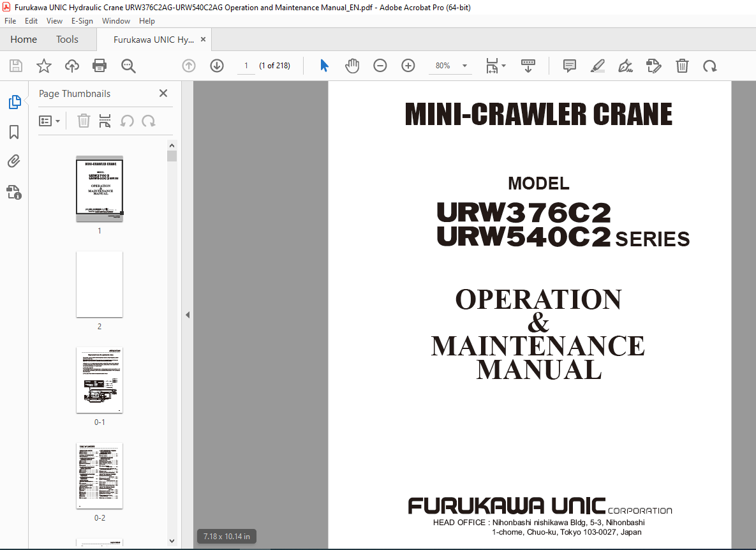The height and width of the screenshot is (550, 756).
Task: Open the Fill and Sign tool
Action: tap(625, 66)
